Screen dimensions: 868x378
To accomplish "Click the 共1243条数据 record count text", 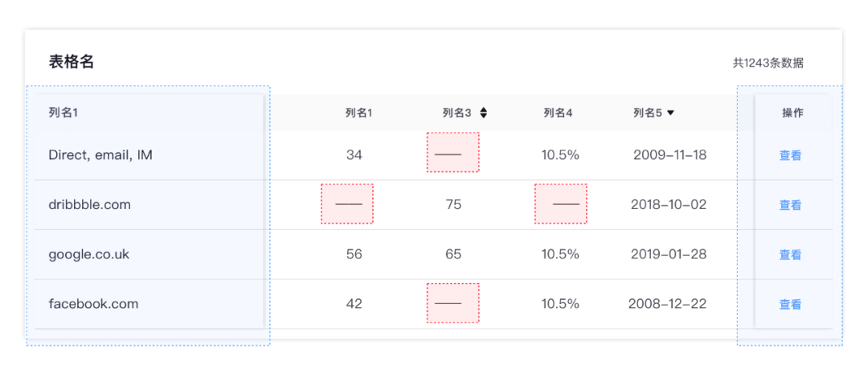I will pos(768,63).
